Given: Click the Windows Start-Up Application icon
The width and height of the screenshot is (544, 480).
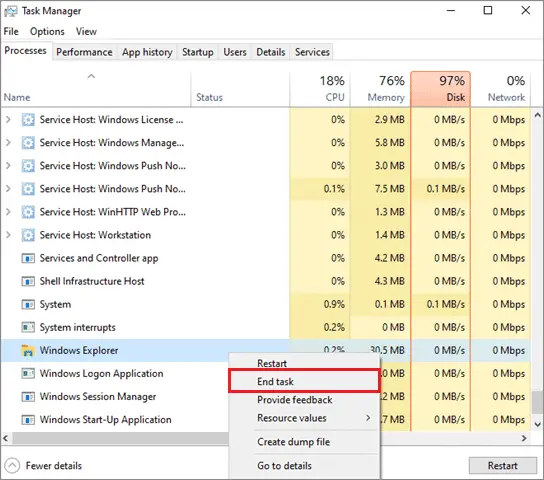Looking at the screenshot, I should point(28,420).
